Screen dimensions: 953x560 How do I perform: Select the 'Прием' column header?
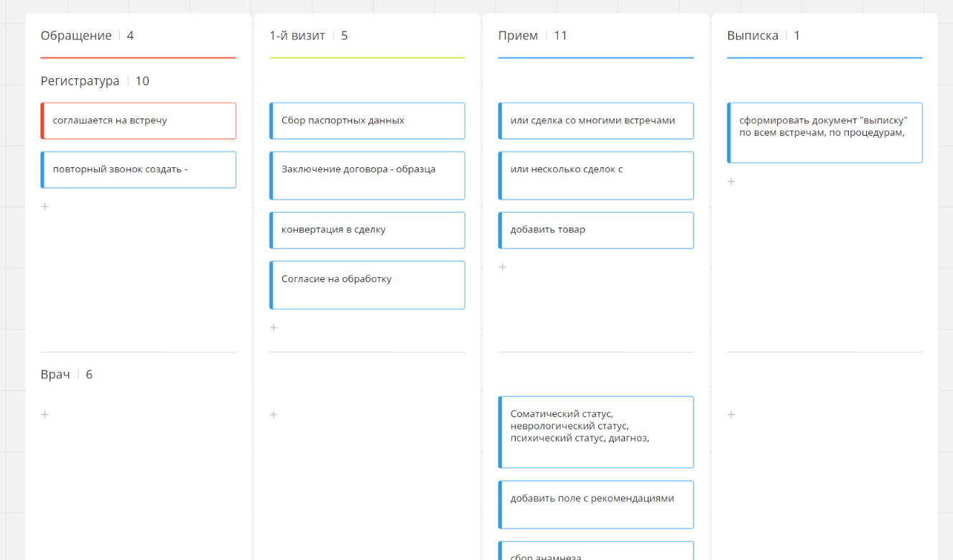[x=518, y=35]
